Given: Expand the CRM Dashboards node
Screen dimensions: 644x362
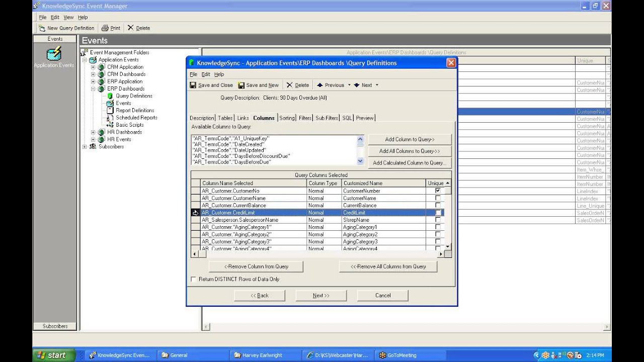Looking at the screenshot, I should click(93, 74).
